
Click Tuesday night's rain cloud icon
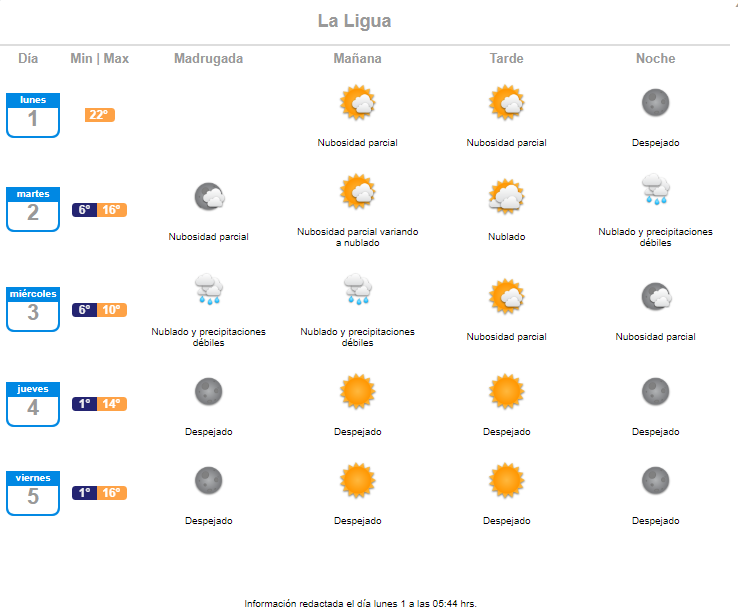(656, 189)
